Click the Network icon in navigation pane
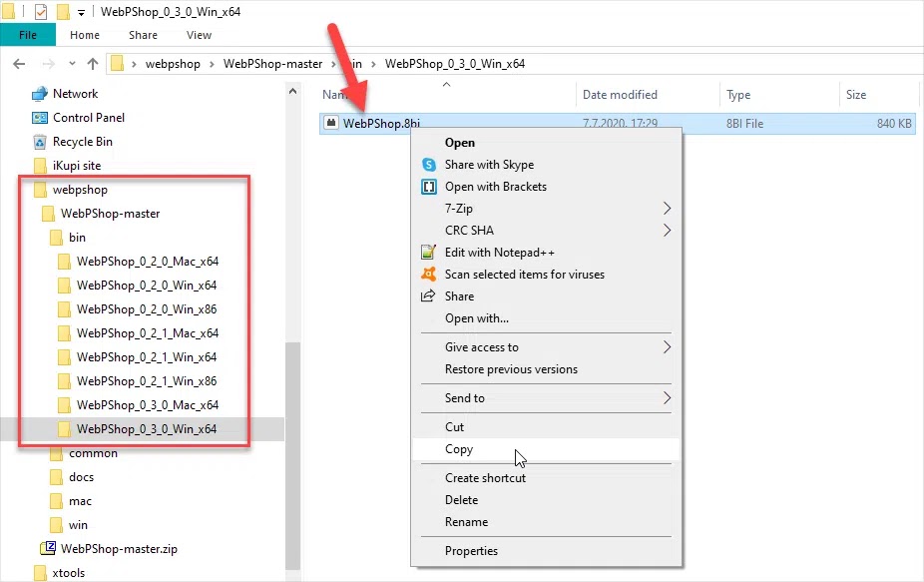This screenshot has width=924, height=582. 40,94
